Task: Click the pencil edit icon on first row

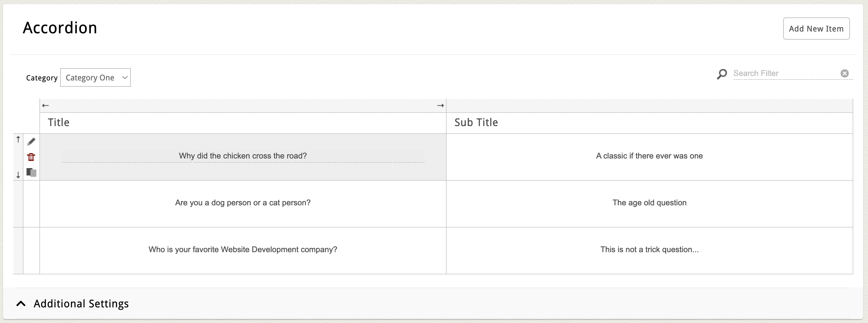Action: [31, 142]
